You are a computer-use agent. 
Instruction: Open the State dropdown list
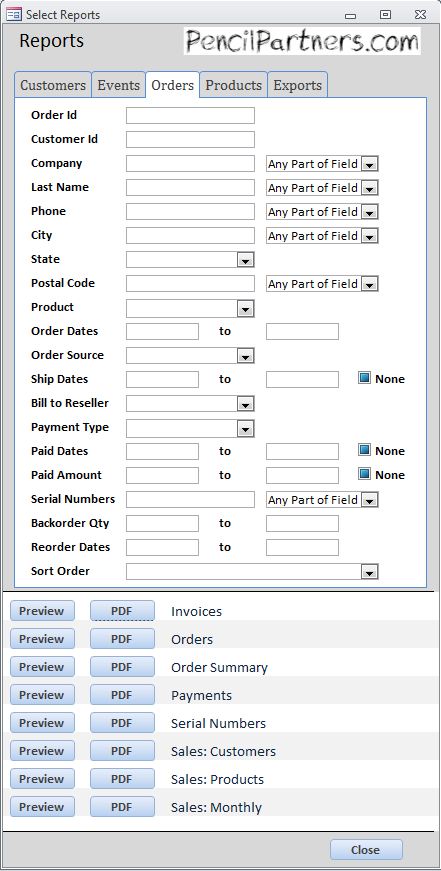coord(245,260)
